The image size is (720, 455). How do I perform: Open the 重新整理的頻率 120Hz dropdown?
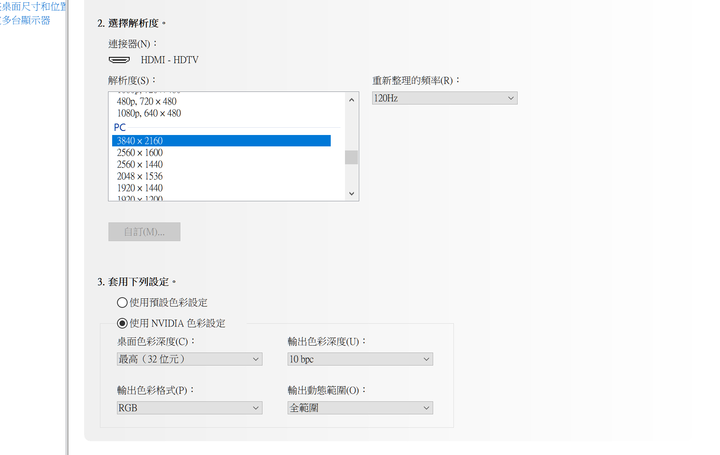point(444,98)
